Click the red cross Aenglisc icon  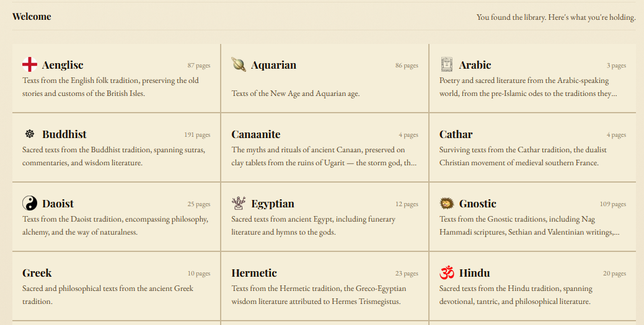[30, 64]
